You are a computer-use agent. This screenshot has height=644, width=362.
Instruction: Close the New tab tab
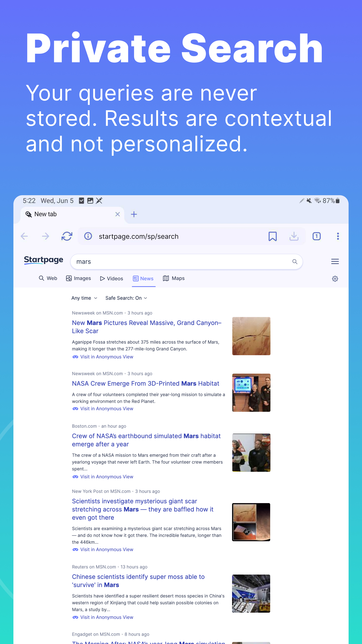click(117, 214)
